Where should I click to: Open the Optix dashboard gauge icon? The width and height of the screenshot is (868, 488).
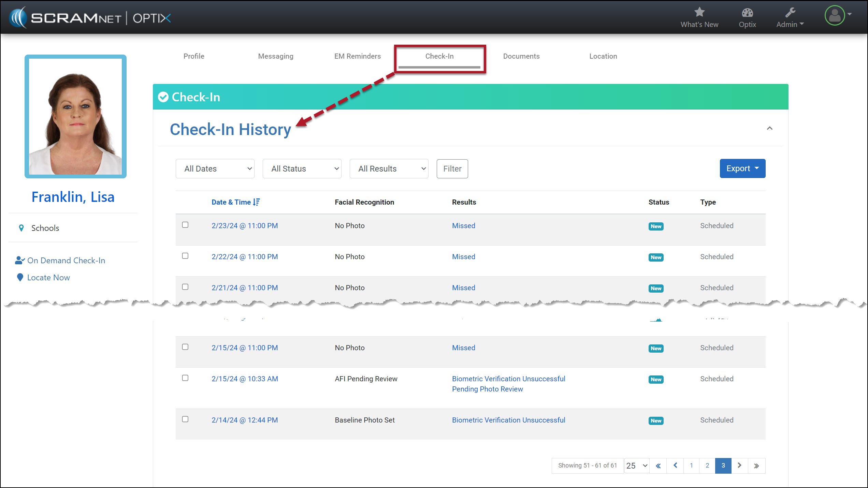[x=747, y=13]
